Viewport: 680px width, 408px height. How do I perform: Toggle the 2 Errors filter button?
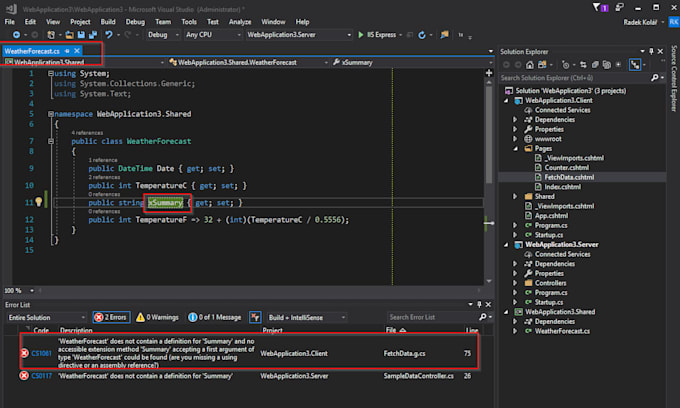tap(111, 317)
